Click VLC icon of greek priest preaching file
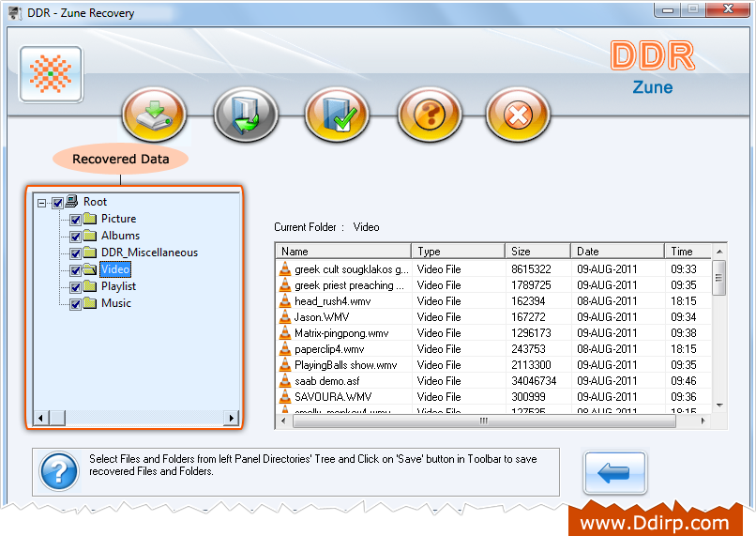Viewport: 756px width, 536px height. point(285,285)
